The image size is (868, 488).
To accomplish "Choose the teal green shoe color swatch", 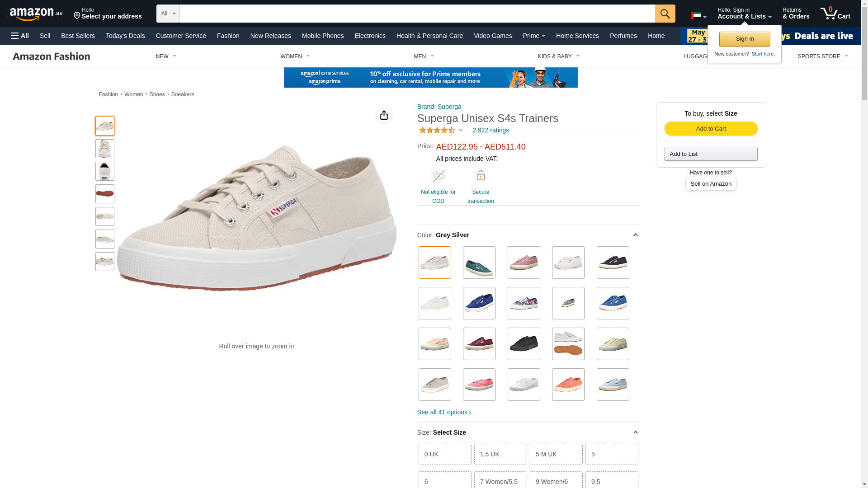I will [x=479, y=263].
